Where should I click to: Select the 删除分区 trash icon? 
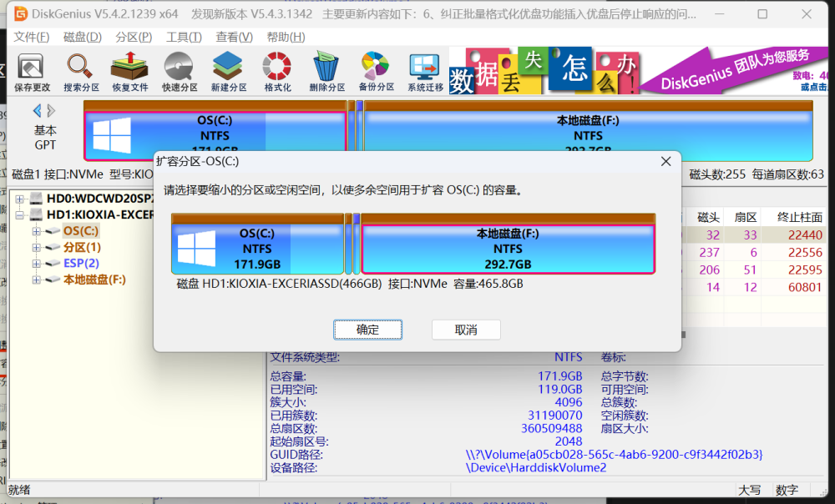pos(327,73)
